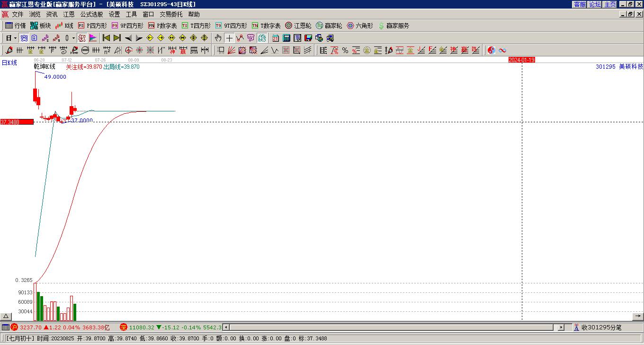Click the blue infinity symbol icon
644x345 pixels.
(x=502, y=50)
